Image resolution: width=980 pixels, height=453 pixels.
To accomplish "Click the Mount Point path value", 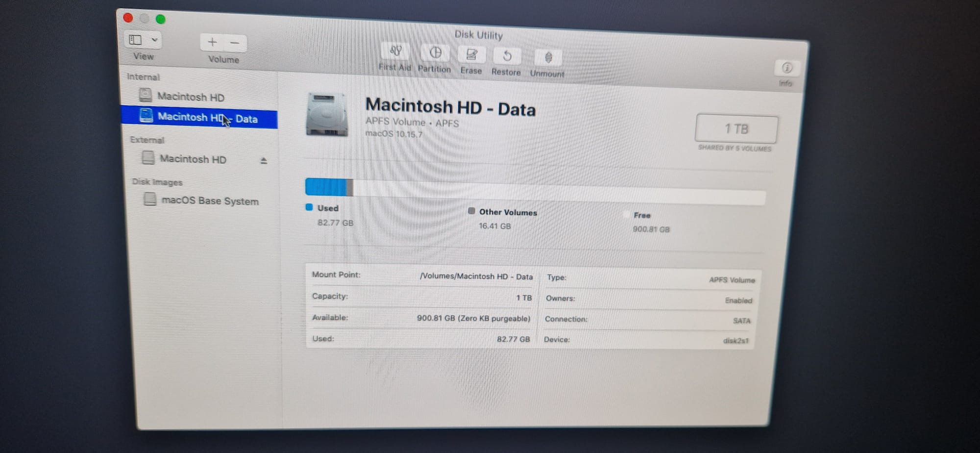I will tap(476, 277).
